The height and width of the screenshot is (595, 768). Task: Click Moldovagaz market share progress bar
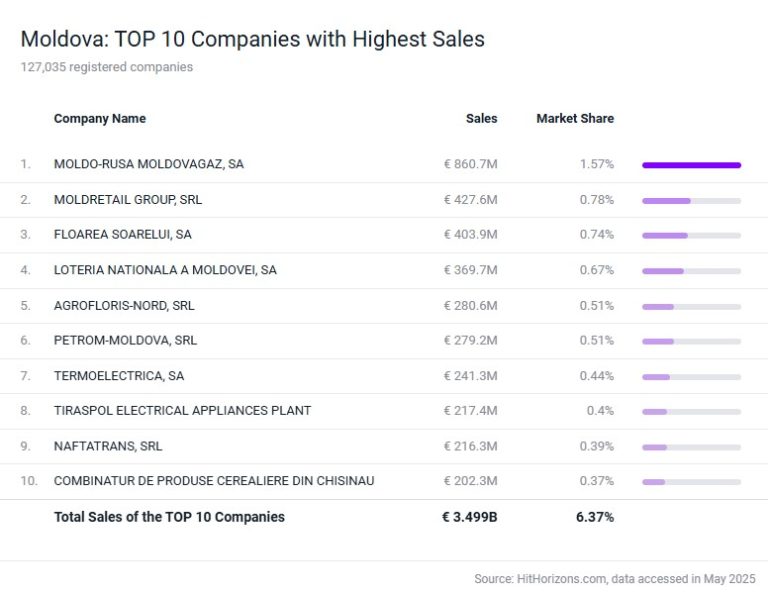click(x=692, y=166)
